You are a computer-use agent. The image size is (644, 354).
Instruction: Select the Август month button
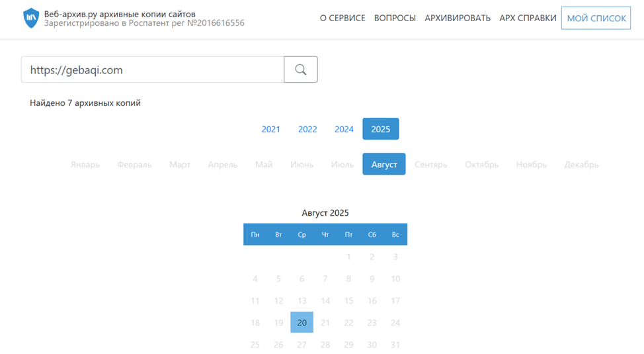coord(384,164)
